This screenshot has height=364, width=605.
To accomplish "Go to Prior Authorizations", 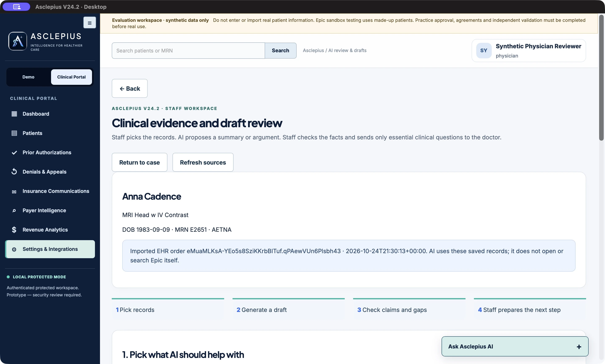I will coord(50,153).
